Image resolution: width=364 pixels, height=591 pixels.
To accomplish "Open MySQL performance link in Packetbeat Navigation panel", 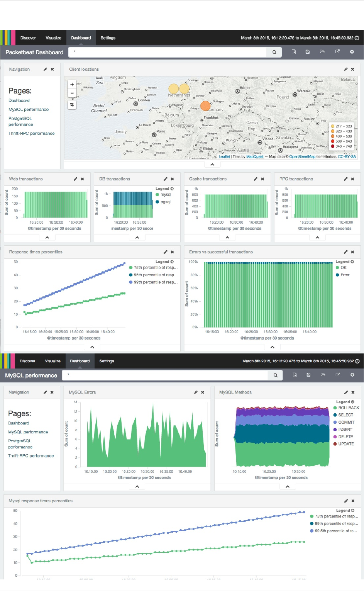I will (29, 110).
